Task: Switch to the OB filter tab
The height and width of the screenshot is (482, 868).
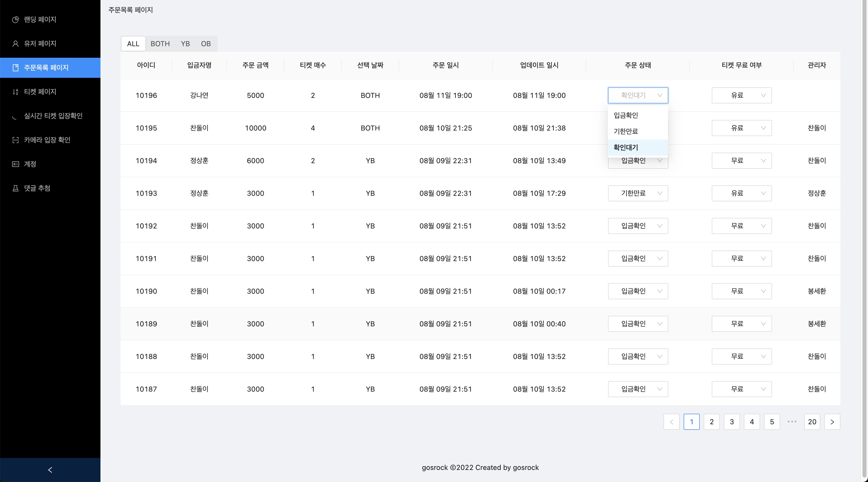Action: coord(205,44)
